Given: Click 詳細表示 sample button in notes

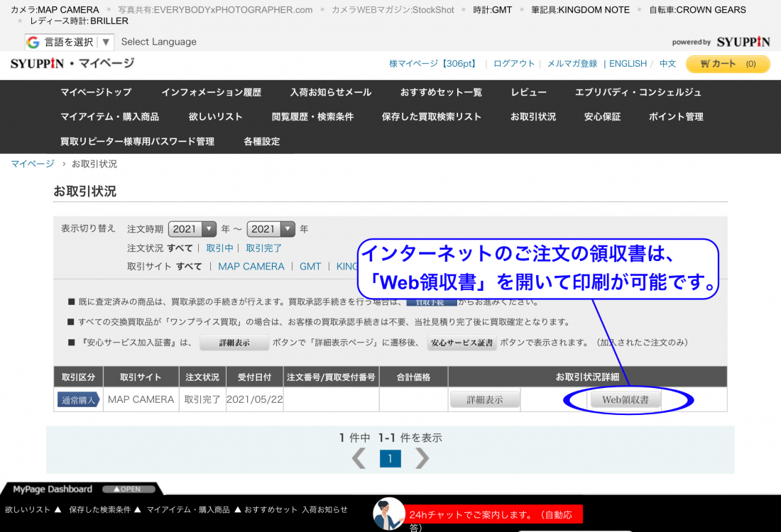Looking at the screenshot, I should (234, 343).
